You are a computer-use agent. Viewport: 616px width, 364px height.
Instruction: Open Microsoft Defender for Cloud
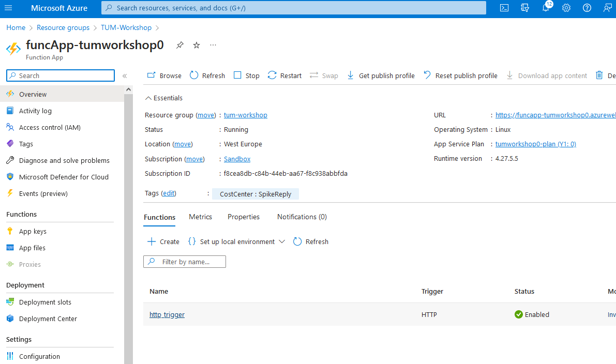[62, 177]
